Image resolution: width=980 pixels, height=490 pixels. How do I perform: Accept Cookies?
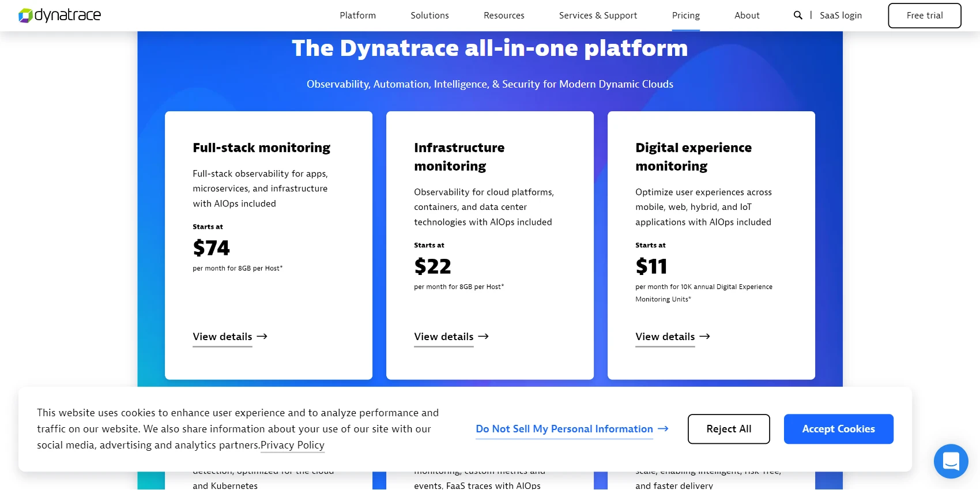839,429
